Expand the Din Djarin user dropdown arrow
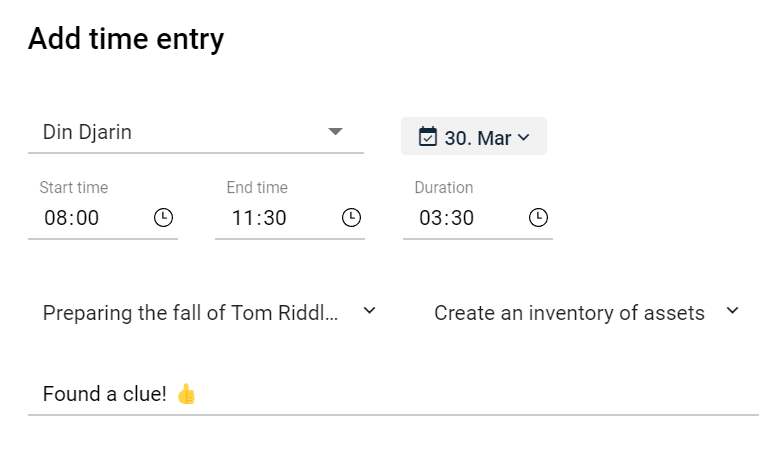Image resolution: width=759 pixels, height=459 pixels. coord(335,131)
